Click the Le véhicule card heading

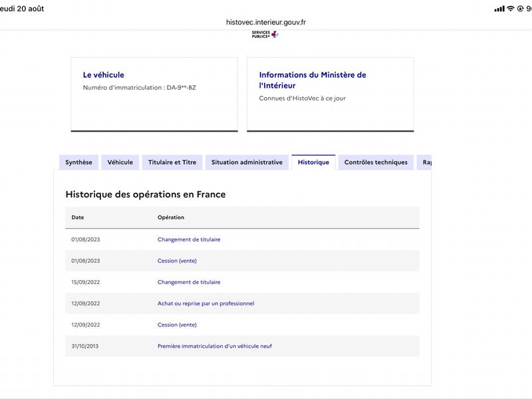tap(104, 75)
